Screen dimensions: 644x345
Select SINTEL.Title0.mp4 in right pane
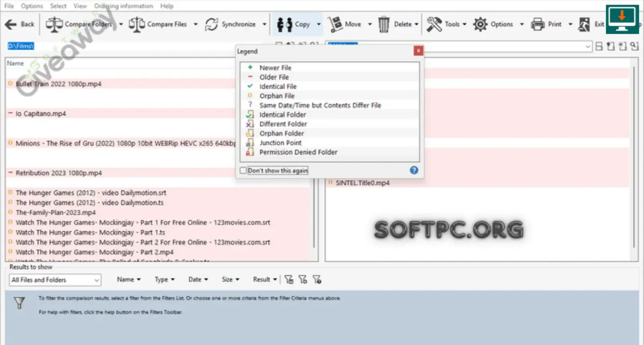[477, 183]
